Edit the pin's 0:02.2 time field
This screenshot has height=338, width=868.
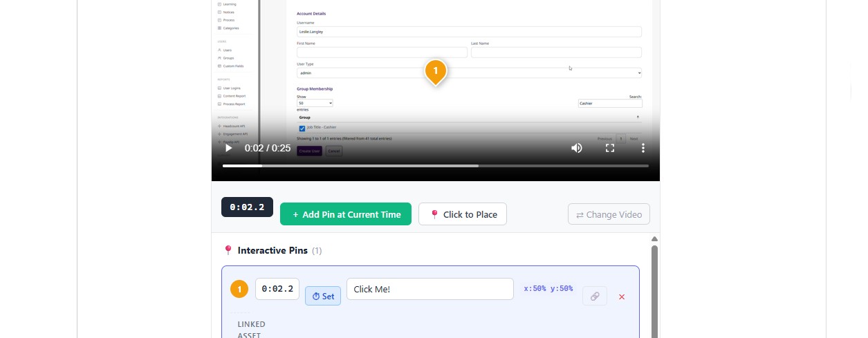pyautogui.click(x=277, y=289)
